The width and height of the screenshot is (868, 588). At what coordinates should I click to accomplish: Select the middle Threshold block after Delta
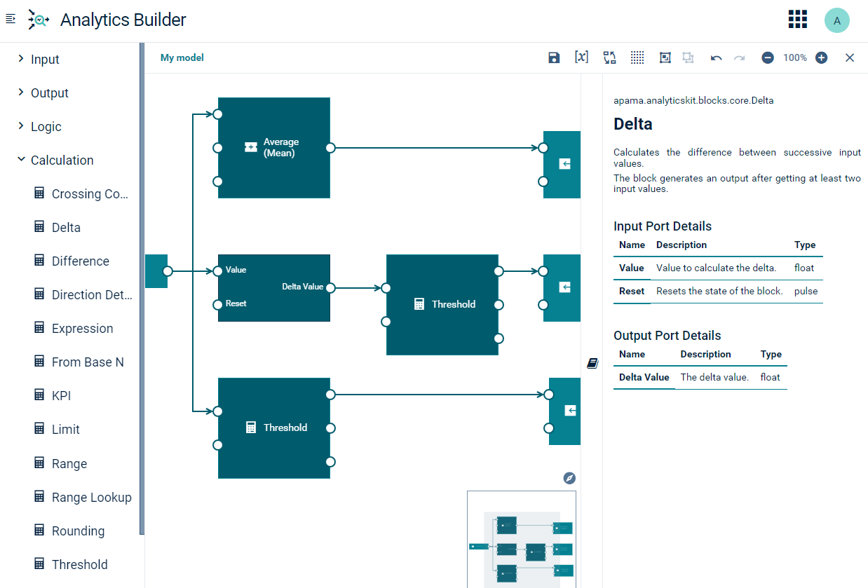(442, 305)
